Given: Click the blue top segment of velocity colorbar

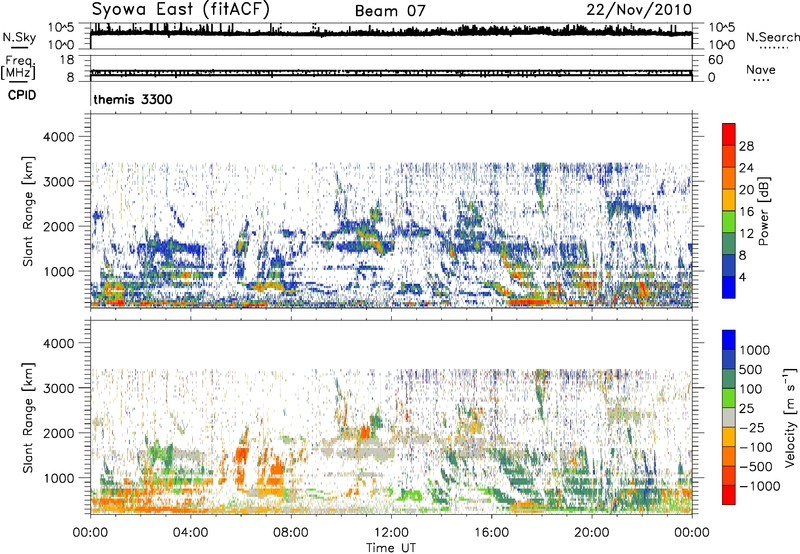Looking at the screenshot, I should pyautogui.click(x=729, y=340).
